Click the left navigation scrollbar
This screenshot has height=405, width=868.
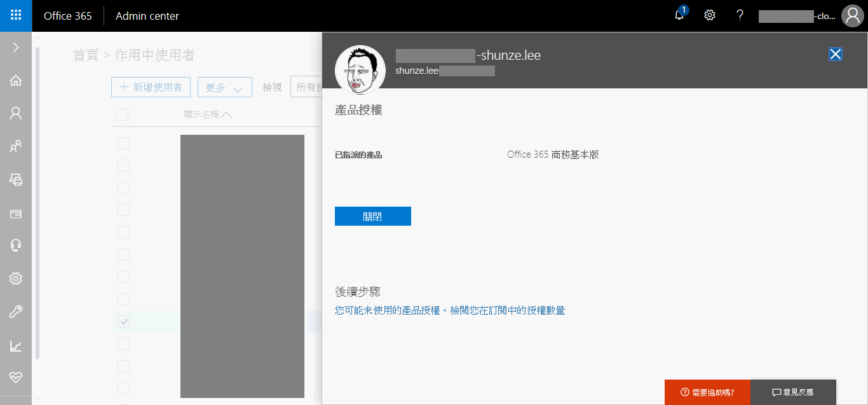(37, 202)
